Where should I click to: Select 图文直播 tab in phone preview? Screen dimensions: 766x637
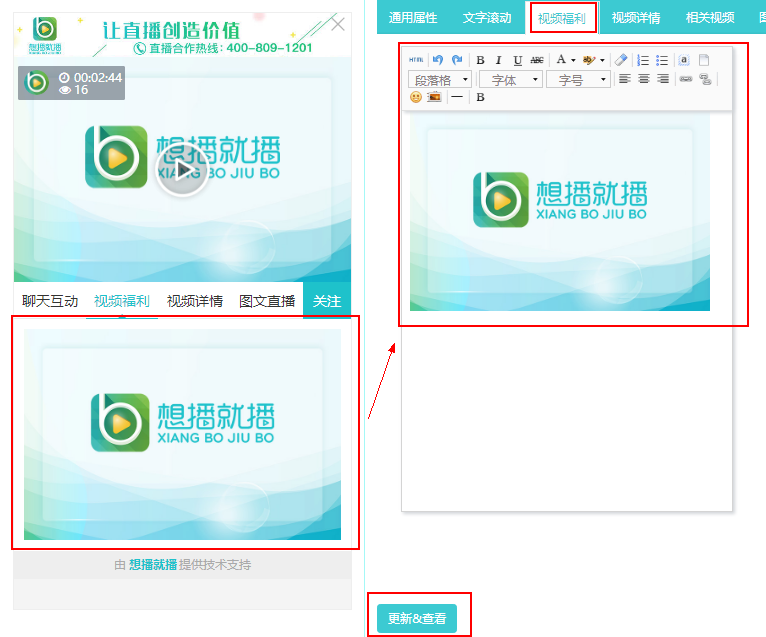[x=267, y=301]
